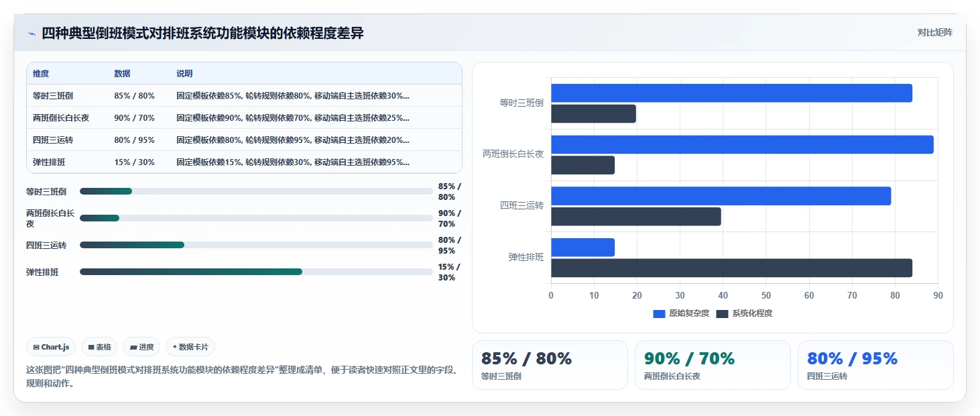Click the description starting 固定模板依赖80%
Image resolution: width=980 pixels, height=416 pixels.
coord(293,140)
